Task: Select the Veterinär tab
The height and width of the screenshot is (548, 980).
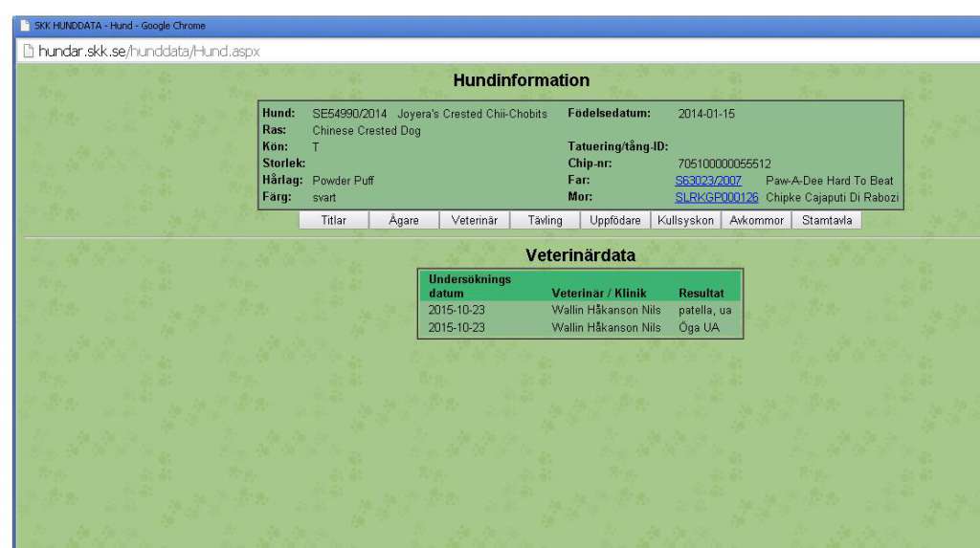Action: (474, 221)
